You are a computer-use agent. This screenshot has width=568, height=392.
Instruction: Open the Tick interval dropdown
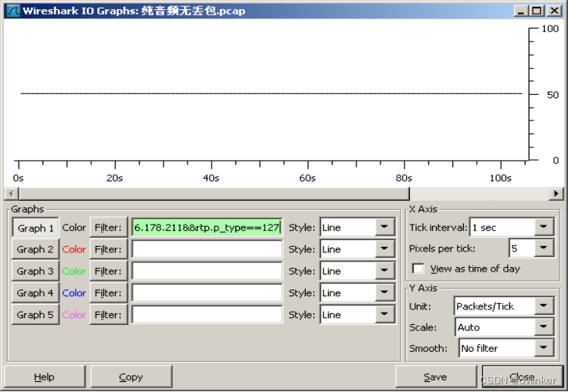click(x=512, y=227)
